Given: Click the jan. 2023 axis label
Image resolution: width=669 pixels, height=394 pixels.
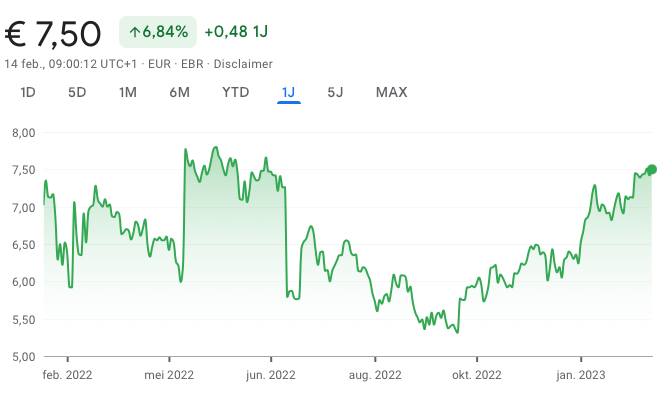Looking at the screenshot, I should click(x=580, y=375).
